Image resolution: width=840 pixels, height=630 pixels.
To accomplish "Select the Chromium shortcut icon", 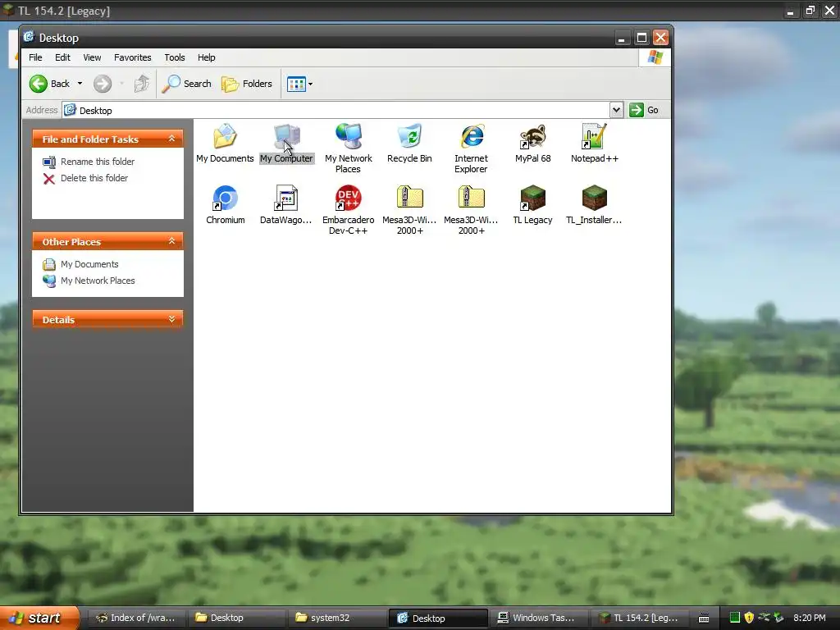I will click(x=225, y=204).
